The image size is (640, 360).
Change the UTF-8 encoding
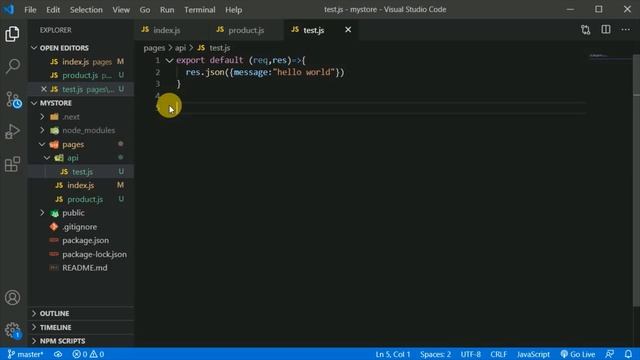pos(471,354)
